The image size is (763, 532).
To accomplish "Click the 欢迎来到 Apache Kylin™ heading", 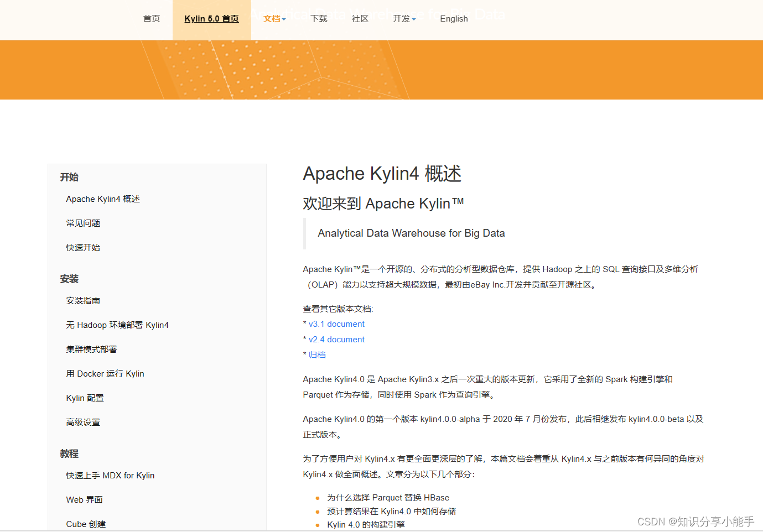I will 383,204.
